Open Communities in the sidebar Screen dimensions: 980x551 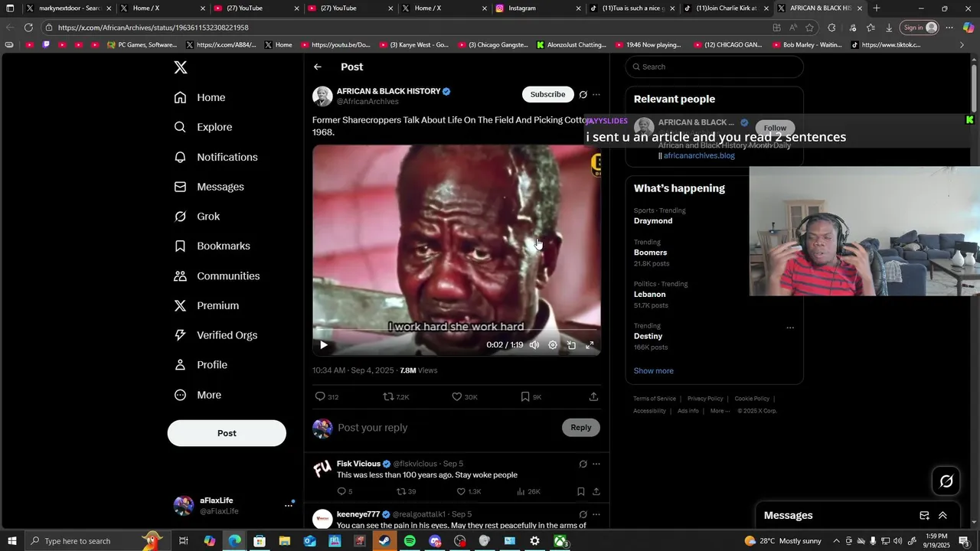[x=217, y=275]
